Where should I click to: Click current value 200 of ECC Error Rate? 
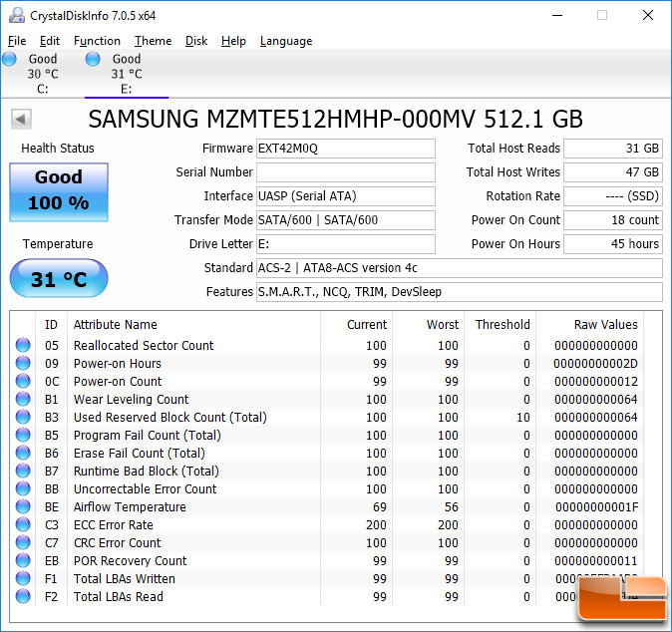pos(376,525)
